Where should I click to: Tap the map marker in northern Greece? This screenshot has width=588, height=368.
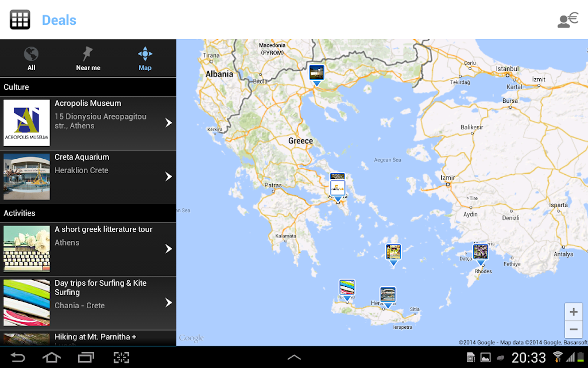click(316, 75)
